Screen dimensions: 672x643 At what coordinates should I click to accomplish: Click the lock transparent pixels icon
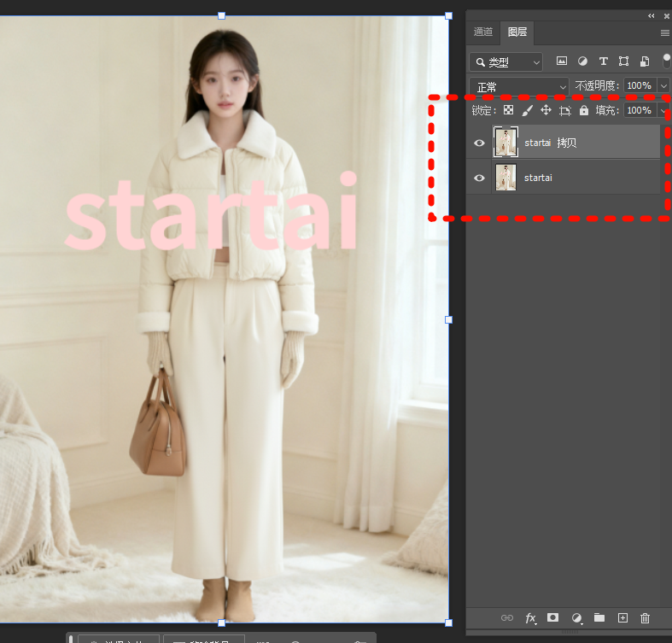[508, 111]
